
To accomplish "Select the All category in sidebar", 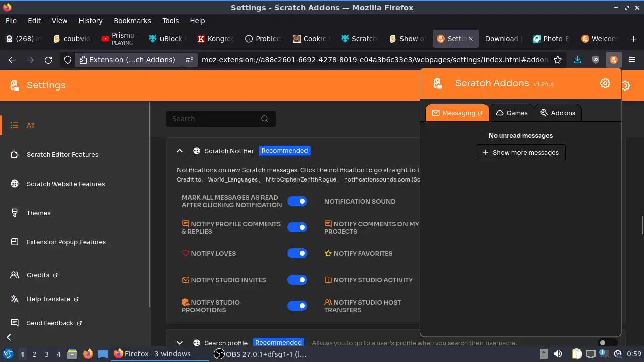I will [75, 125].
